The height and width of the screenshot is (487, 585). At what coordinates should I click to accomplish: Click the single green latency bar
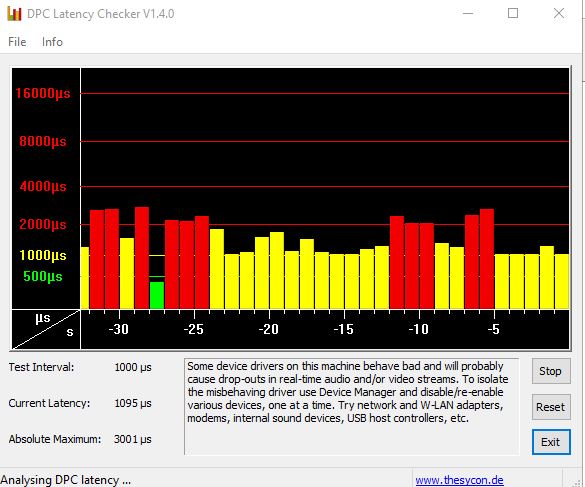pyautogui.click(x=157, y=295)
